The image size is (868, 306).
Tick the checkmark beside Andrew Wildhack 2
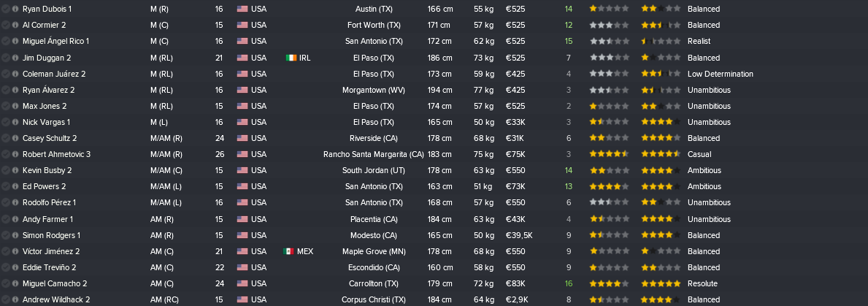6,300
